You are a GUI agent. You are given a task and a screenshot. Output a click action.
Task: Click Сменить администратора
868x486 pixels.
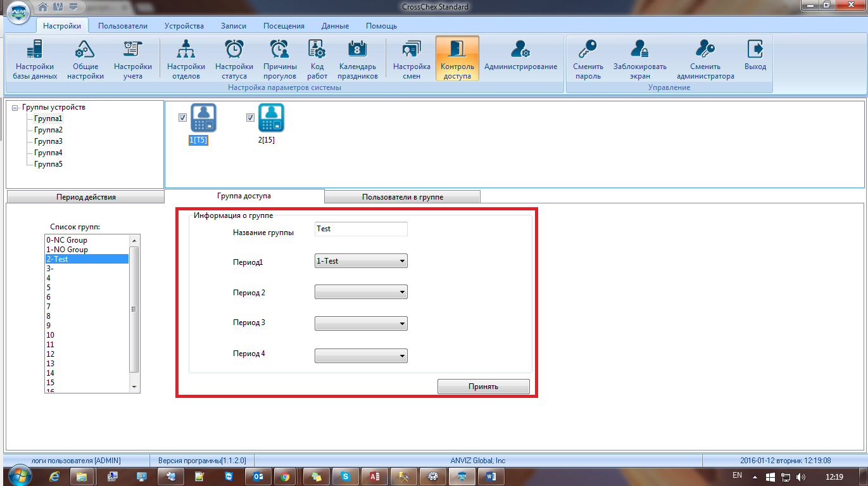click(705, 59)
